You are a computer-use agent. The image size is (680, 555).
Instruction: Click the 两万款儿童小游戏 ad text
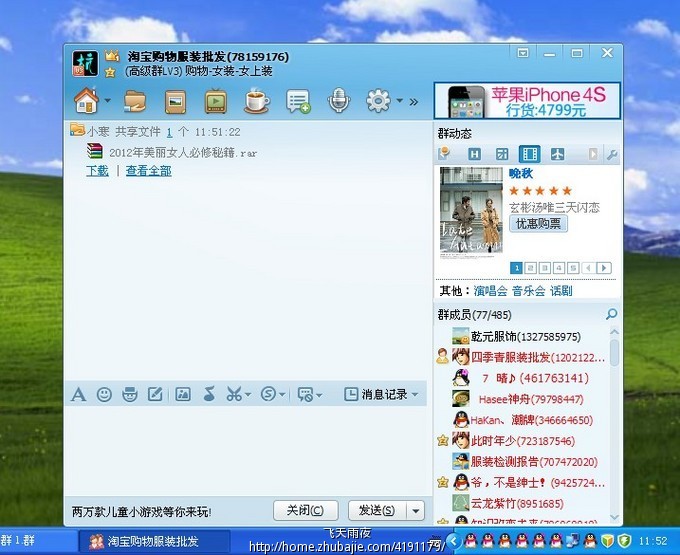(141, 512)
